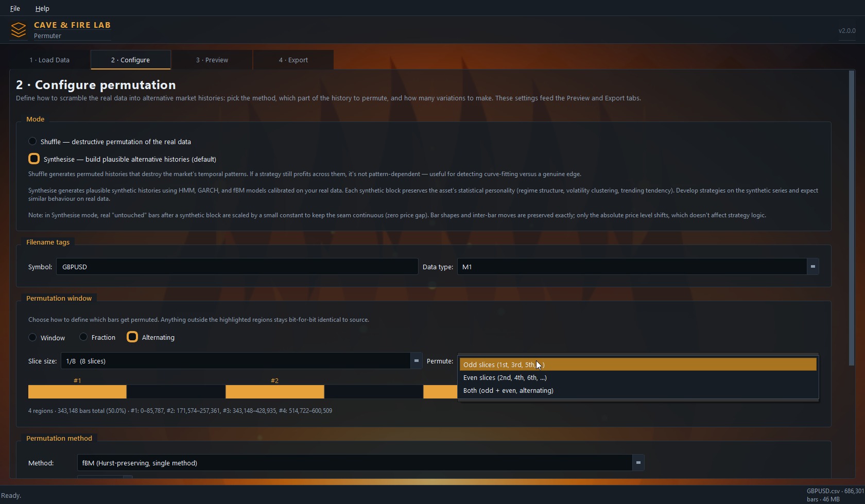Click the v2.0.0 version label
The width and height of the screenshot is (865, 504).
[x=847, y=30]
